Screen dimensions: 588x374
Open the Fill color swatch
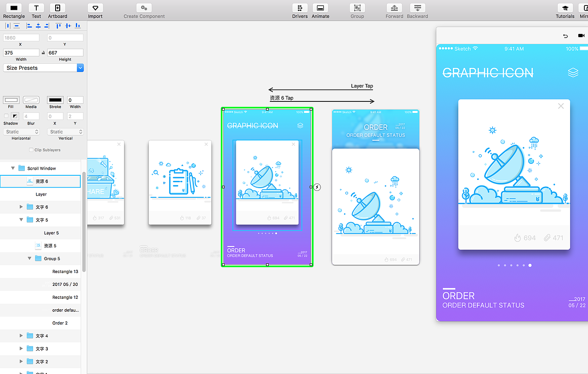coord(11,100)
